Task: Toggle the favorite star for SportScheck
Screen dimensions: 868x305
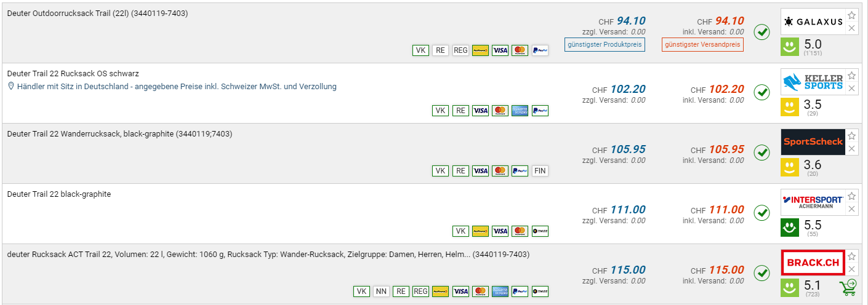Action: click(x=851, y=136)
